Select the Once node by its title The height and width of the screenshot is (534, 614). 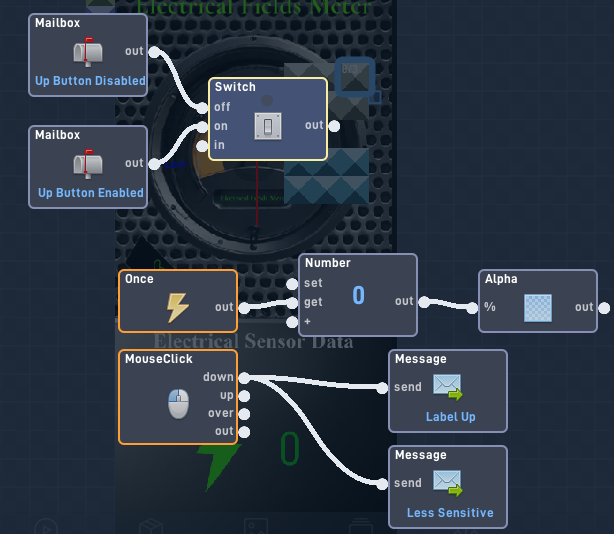[x=139, y=279]
